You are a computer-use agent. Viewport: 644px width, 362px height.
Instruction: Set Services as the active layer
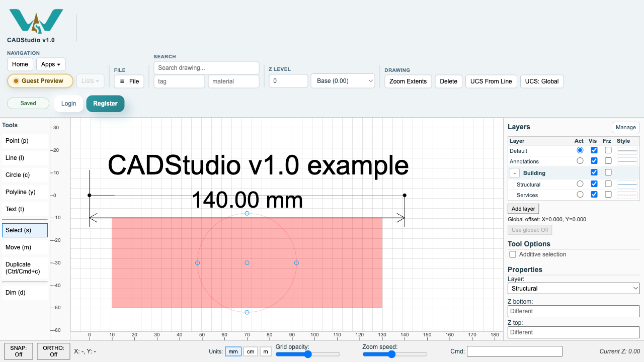click(580, 195)
